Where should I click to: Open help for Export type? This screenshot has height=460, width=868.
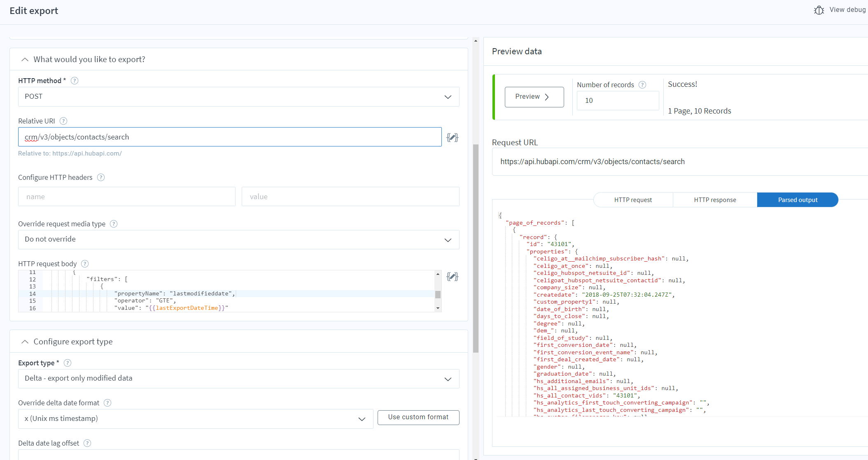(x=68, y=363)
